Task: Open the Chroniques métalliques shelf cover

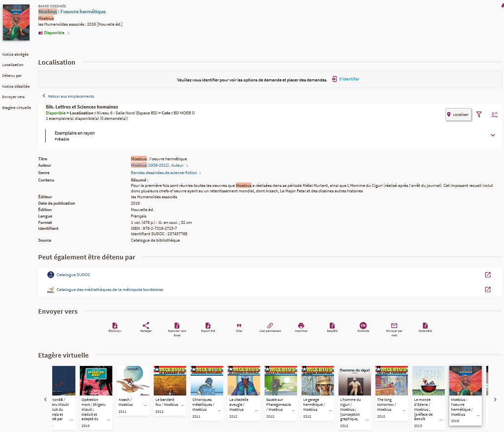Action: pos(207,381)
